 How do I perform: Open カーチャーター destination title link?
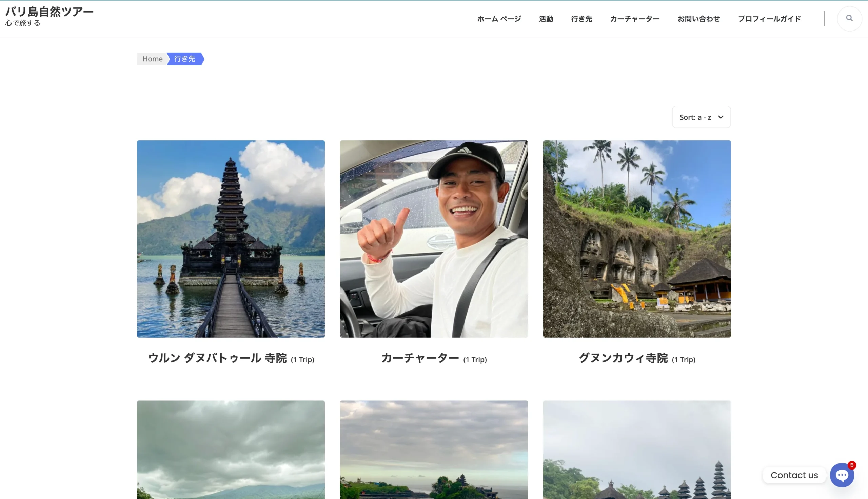(420, 358)
